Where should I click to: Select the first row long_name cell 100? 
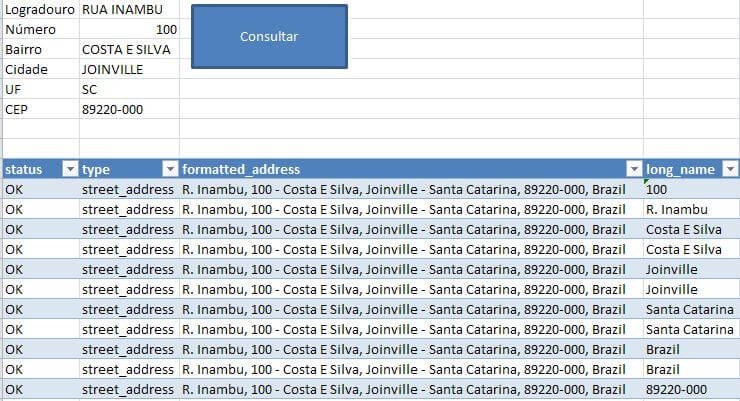click(658, 189)
